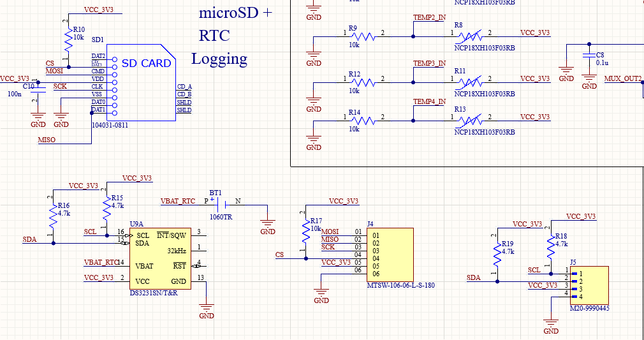Image resolution: width=644 pixels, height=340 pixels.
Task: Click the VBAT_RTC label at pin 14
Action: point(101,262)
